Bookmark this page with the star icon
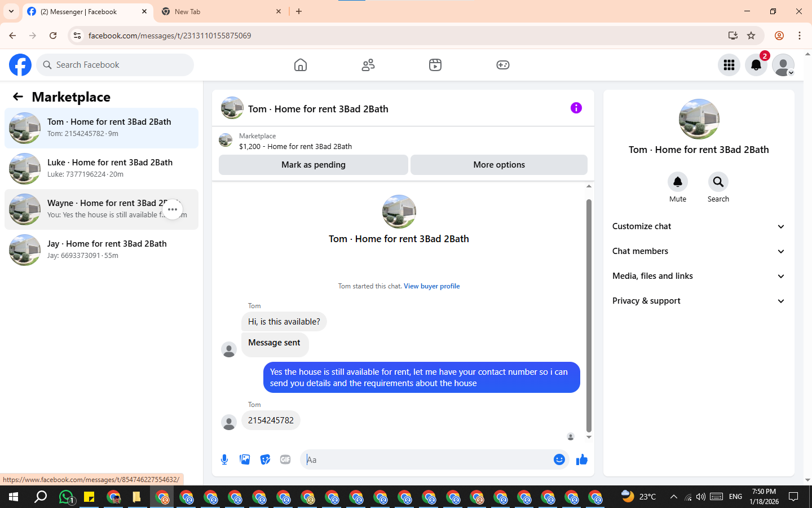This screenshot has width=812, height=508. (x=751, y=36)
